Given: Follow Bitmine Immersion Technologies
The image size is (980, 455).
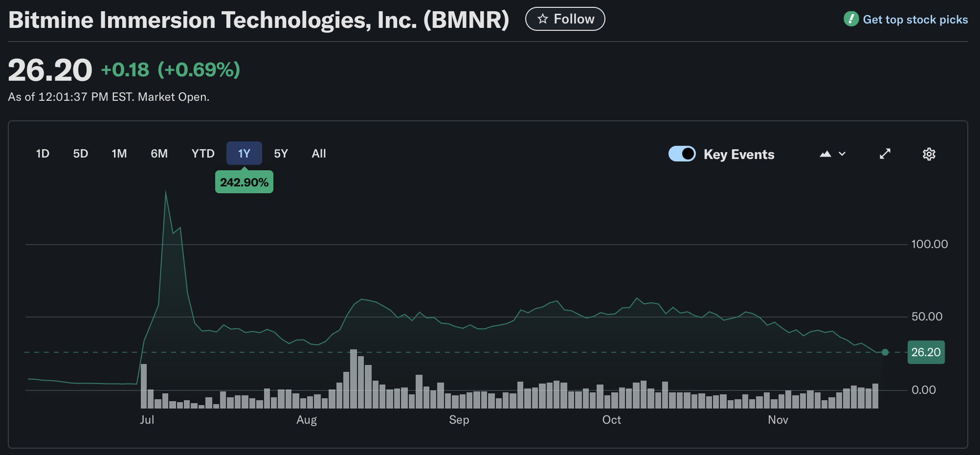Looking at the screenshot, I should 565,18.
